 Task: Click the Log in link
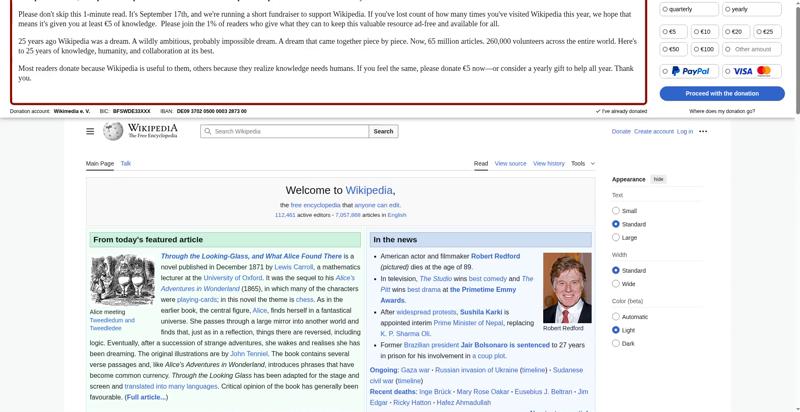[685, 132]
